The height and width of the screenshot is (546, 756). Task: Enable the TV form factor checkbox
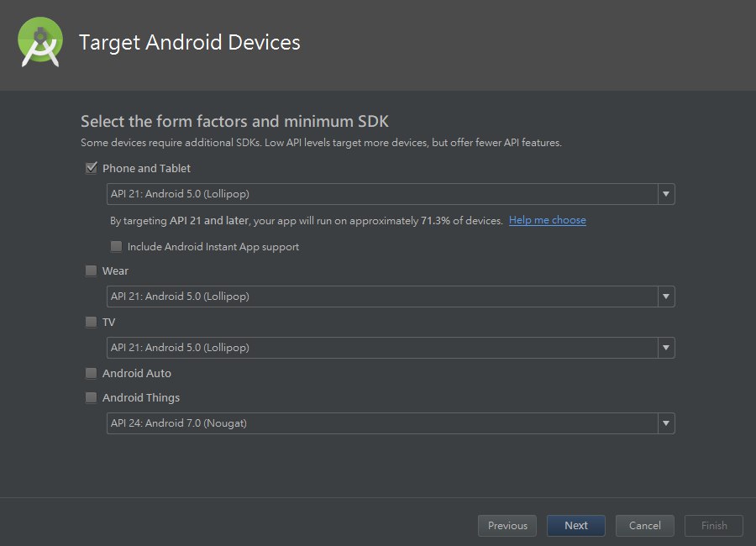pyautogui.click(x=92, y=323)
